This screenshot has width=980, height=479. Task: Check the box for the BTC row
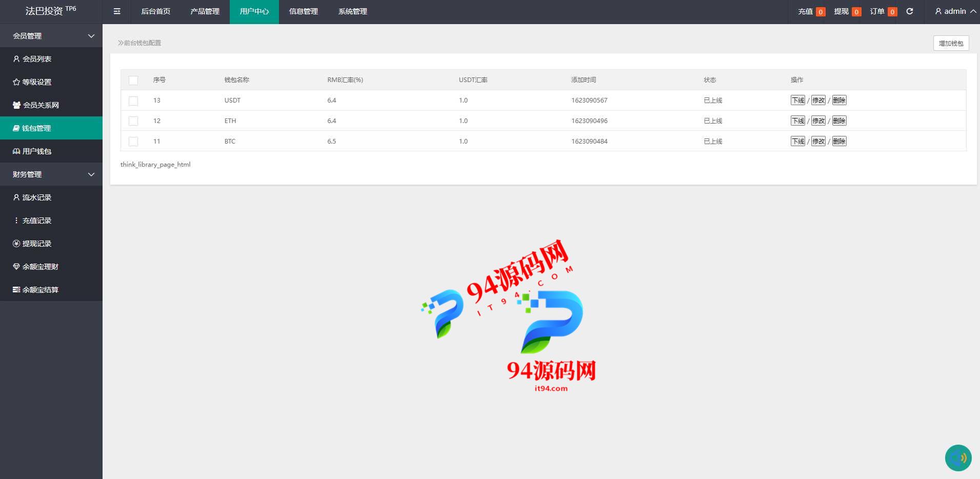pos(133,142)
